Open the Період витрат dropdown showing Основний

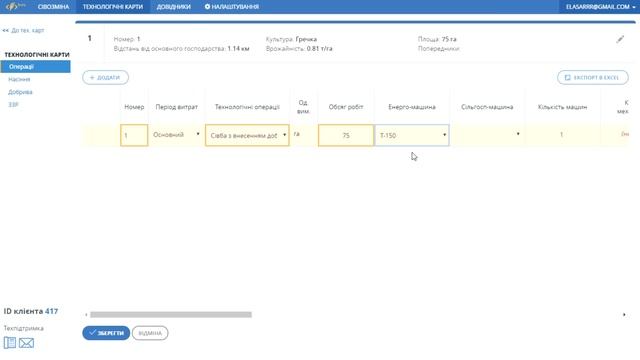[x=176, y=134]
